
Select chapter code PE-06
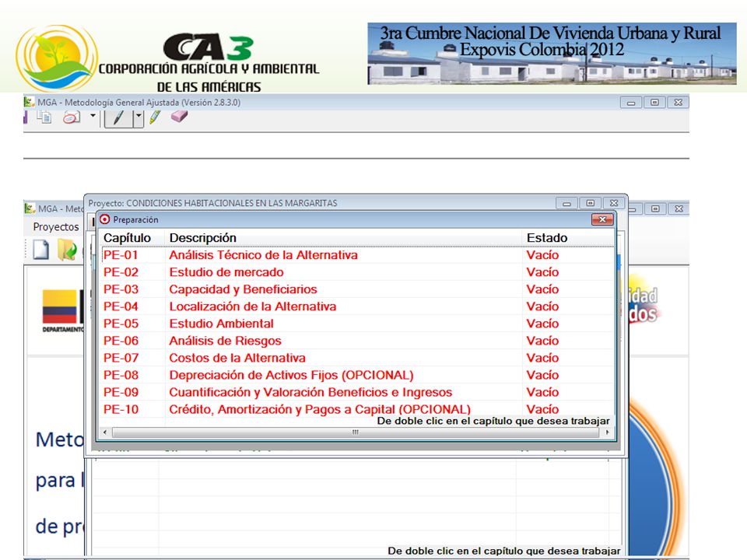click(121, 341)
